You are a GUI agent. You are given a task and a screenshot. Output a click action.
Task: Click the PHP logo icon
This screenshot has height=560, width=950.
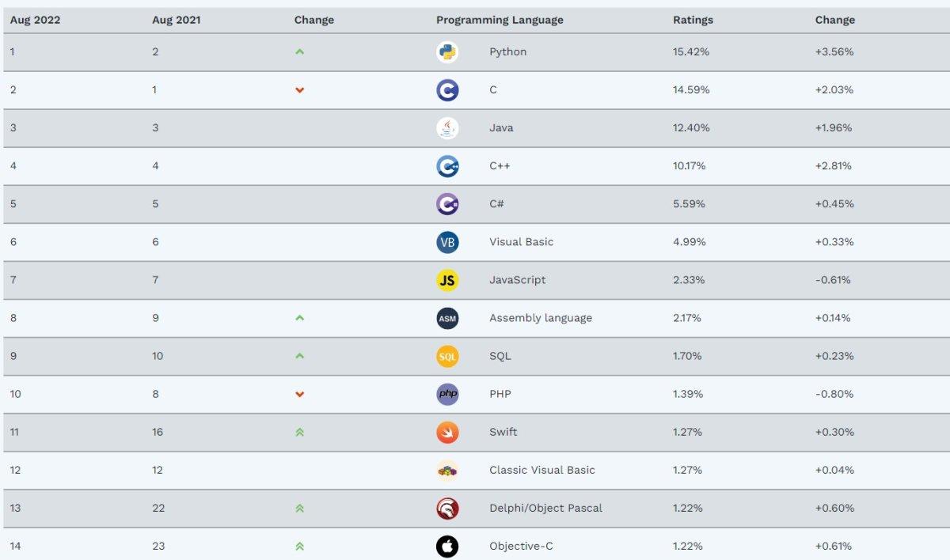pyautogui.click(x=447, y=394)
